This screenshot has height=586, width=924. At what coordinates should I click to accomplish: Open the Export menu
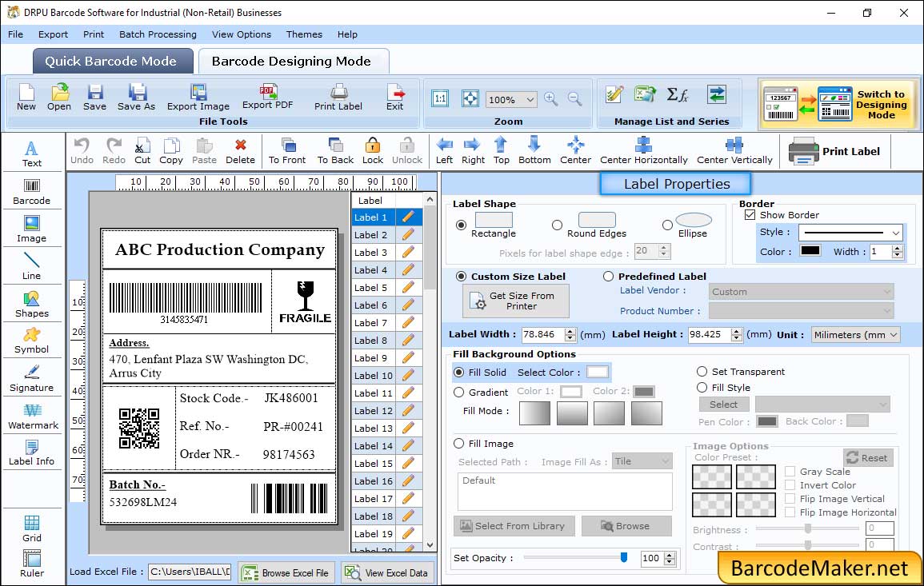click(x=53, y=34)
